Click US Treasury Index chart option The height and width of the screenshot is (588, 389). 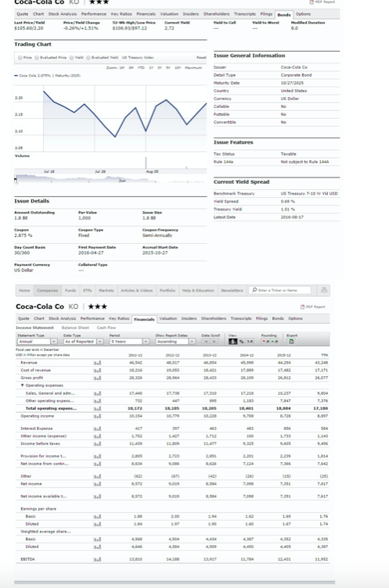[138, 58]
